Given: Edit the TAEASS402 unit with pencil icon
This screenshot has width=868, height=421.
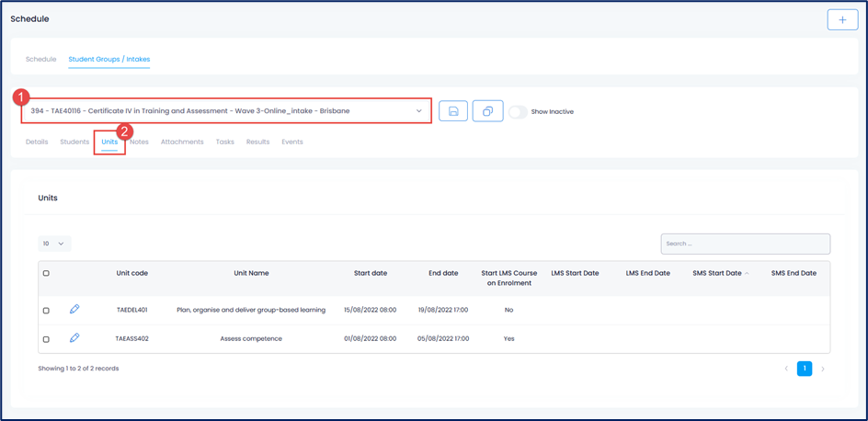Looking at the screenshot, I should (75, 338).
